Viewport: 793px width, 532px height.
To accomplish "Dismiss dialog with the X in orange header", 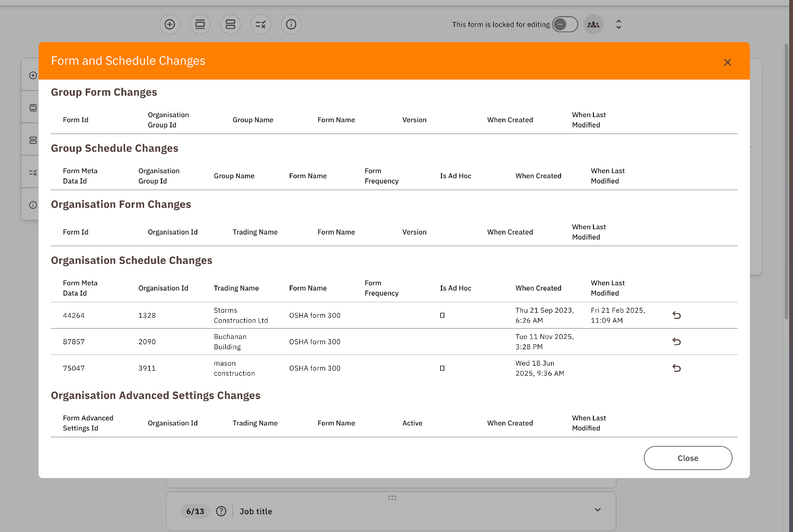I will [727, 62].
